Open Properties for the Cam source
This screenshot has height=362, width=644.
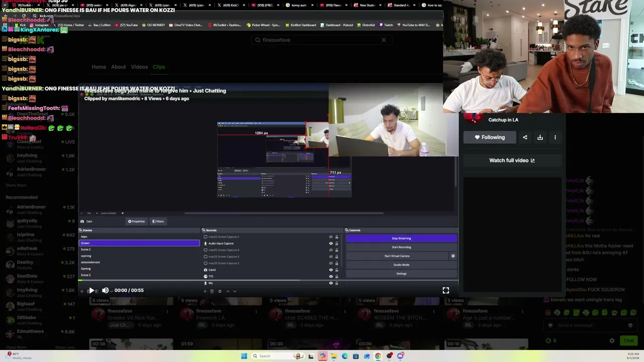(136, 221)
